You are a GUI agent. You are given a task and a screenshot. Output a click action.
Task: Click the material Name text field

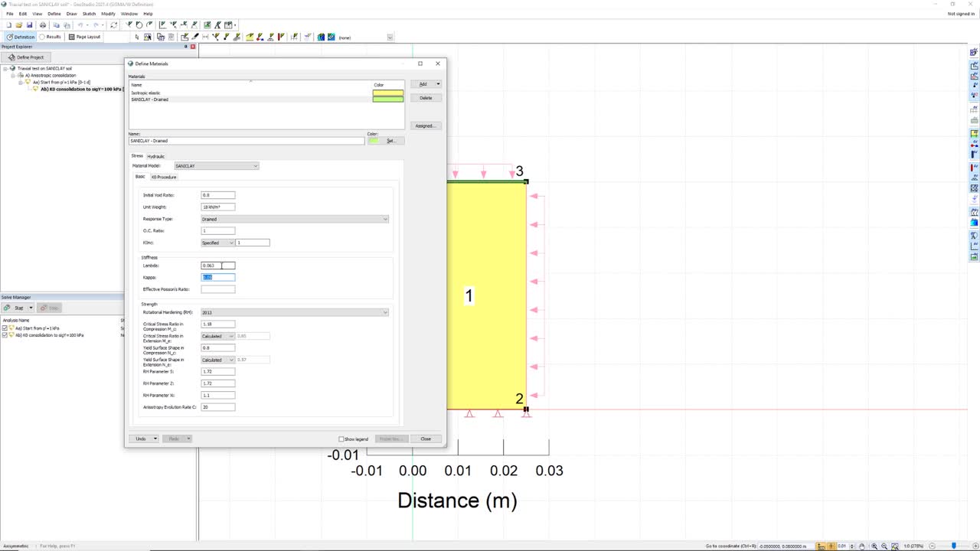tap(247, 141)
